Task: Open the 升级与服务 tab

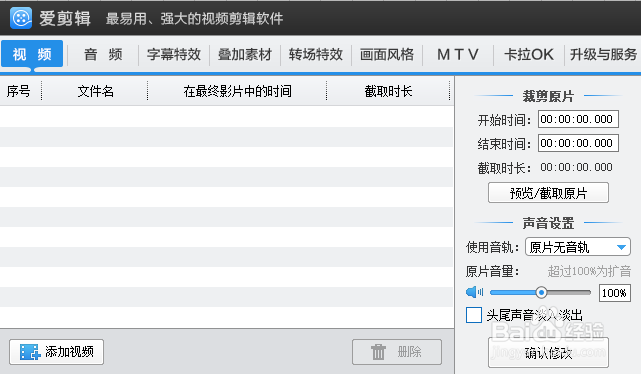Action: click(x=603, y=54)
